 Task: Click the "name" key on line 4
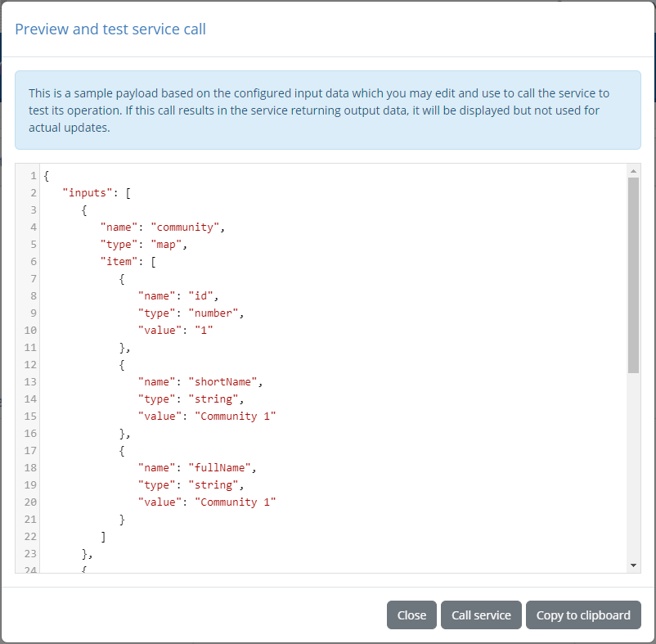point(119,227)
